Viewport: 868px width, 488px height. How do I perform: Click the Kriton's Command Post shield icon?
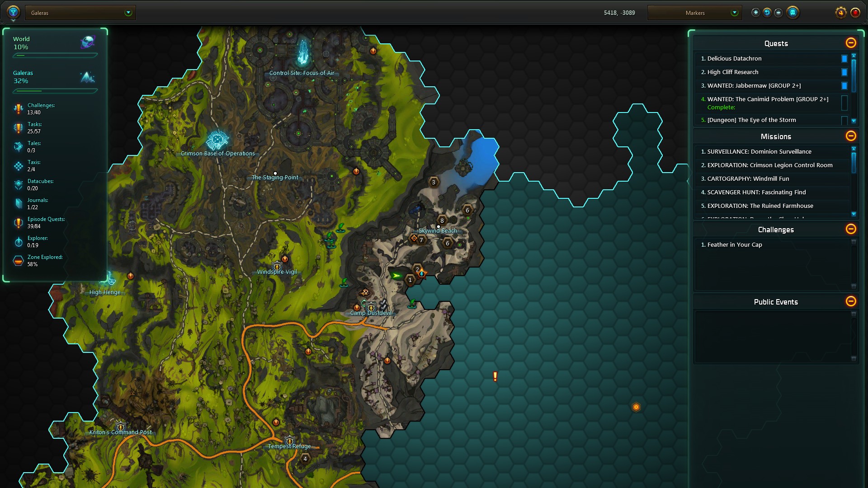[121, 427]
